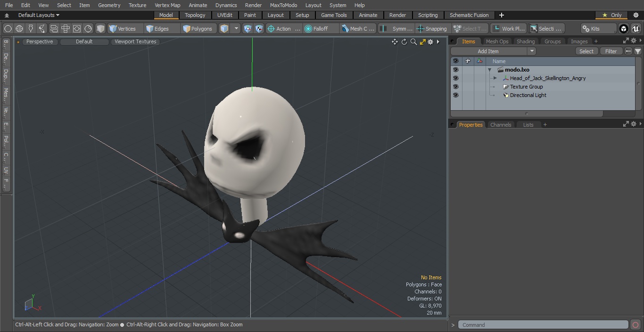Click the Filter button in Items panel
This screenshot has width=644, height=332.
(x=611, y=51)
